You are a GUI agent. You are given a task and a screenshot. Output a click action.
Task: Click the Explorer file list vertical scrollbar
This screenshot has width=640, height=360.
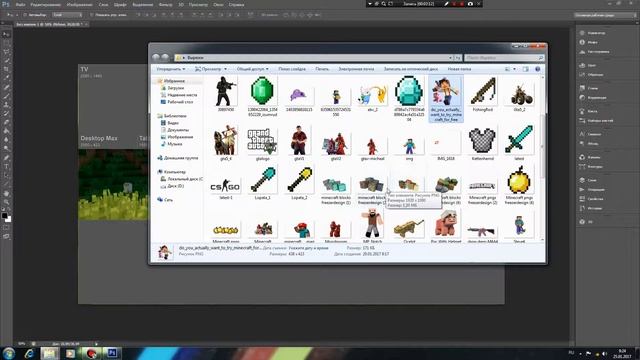(x=542, y=158)
